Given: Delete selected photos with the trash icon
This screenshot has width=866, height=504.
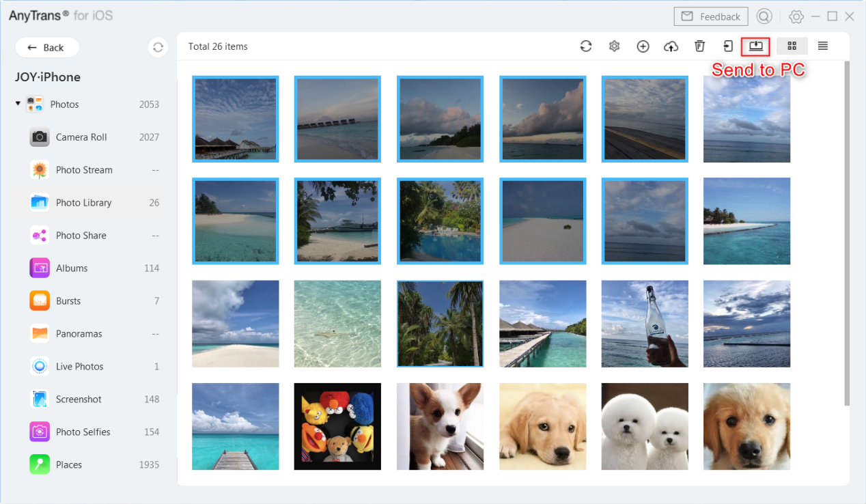Looking at the screenshot, I should (x=699, y=46).
